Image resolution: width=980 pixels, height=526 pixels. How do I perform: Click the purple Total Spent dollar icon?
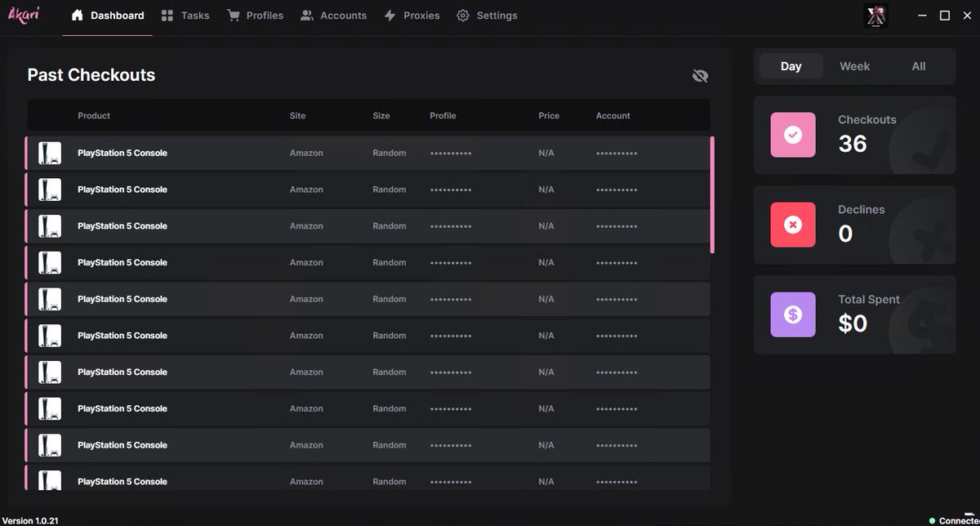(x=793, y=314)
